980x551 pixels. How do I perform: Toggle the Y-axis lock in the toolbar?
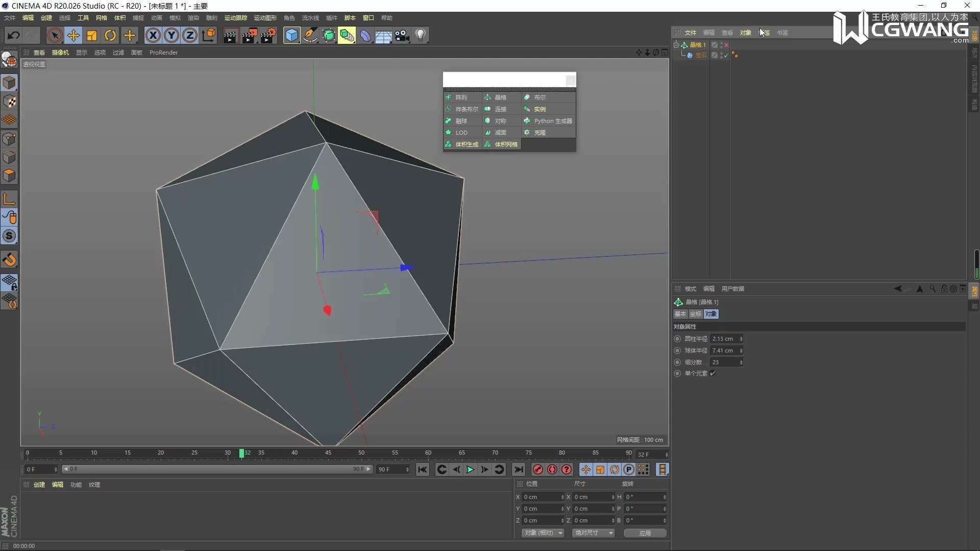171,35
